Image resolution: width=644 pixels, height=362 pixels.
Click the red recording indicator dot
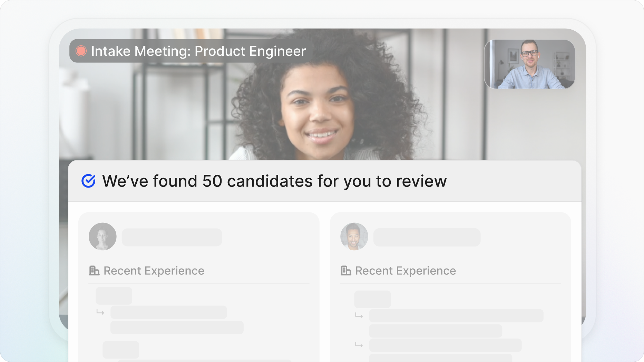point(81,51)
